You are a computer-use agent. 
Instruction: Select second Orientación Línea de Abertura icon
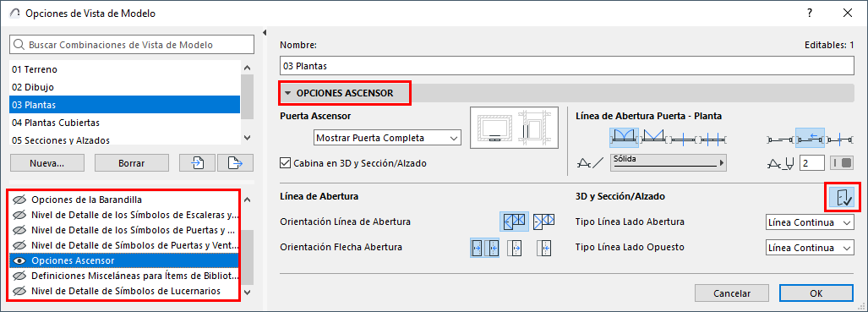(543, 222)
